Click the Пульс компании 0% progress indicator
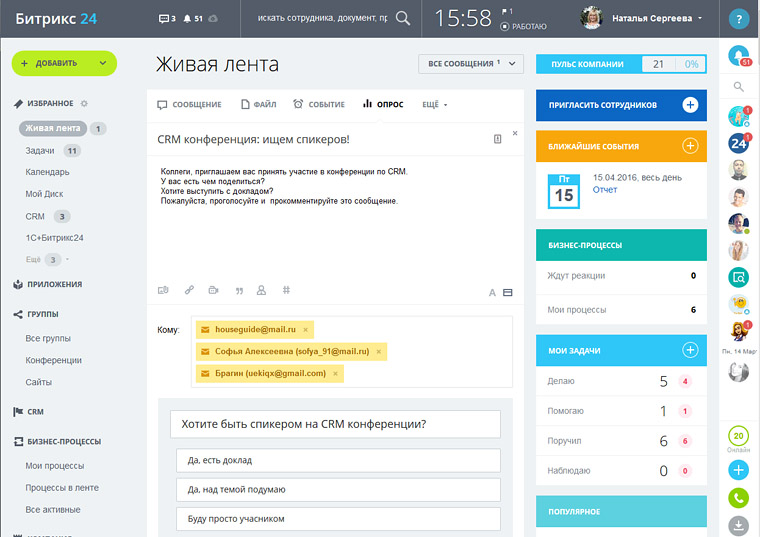 pyautogui.click(x=691, y=64)
